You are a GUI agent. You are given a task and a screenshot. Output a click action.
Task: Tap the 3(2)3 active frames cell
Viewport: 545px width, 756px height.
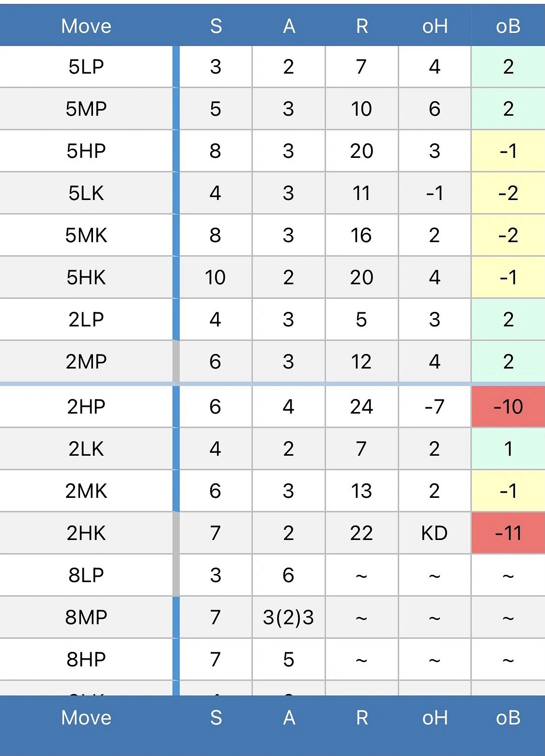click(289, 617)
